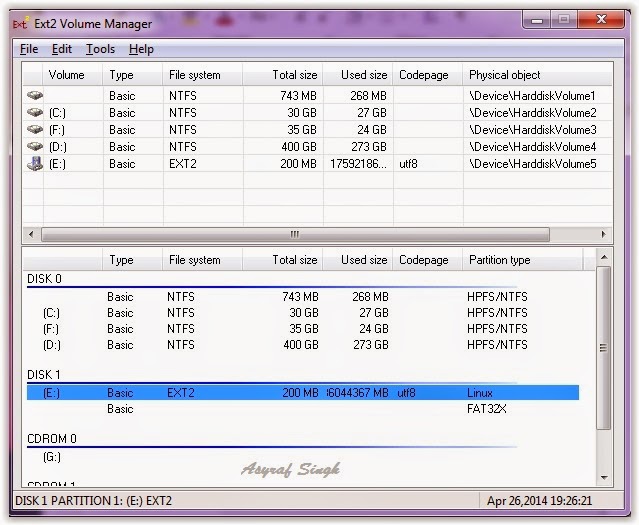Select the highlighted (E:) EXT2 Linux partition
Image resolution: width=639 pixels, height=525 pixels.
(x=303, y=393)
